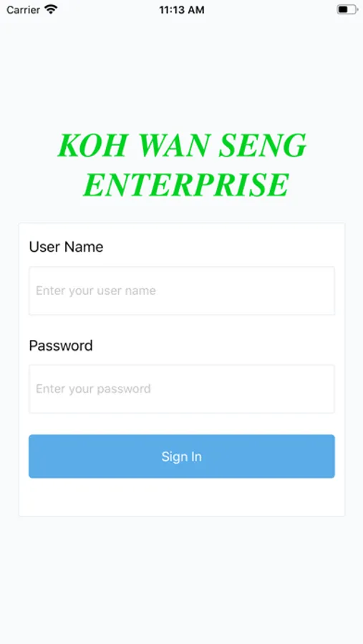The image size is (363, 644).
Task: Click the User Name label
Action: (66, 247)
